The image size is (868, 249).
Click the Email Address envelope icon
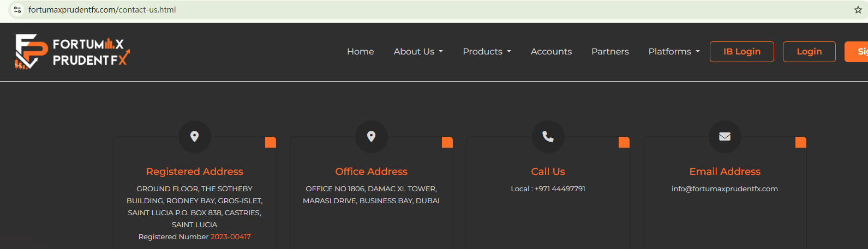725,137
